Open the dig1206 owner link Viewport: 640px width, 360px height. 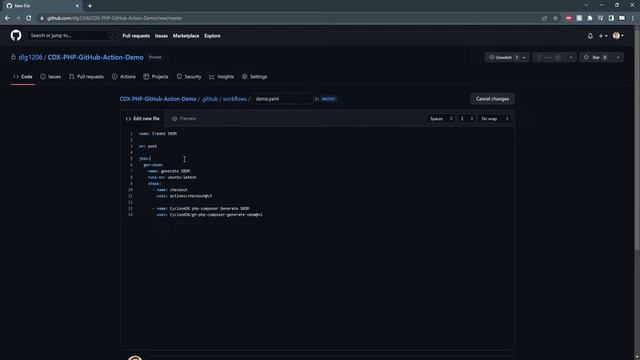tap(30, 58)
